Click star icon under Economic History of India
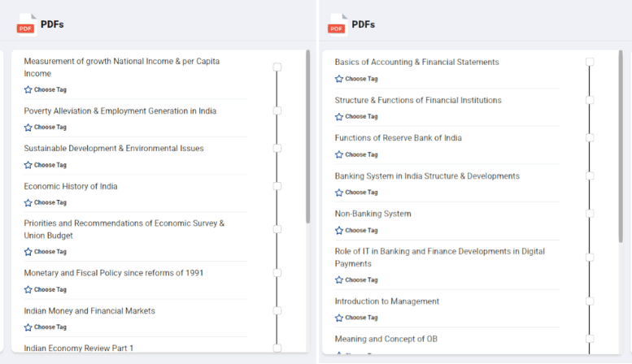This screenshot has width=632, height=364. click(x=28, y=203)
